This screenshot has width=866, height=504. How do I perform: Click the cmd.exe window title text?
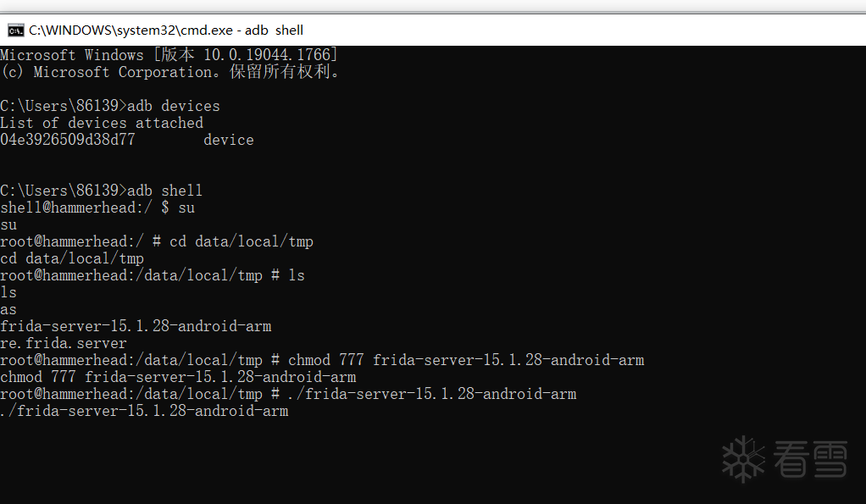point(166,30)
